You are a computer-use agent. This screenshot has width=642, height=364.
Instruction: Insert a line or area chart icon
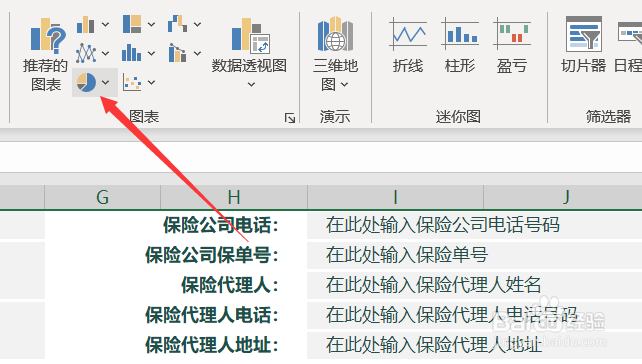point(86,53)
